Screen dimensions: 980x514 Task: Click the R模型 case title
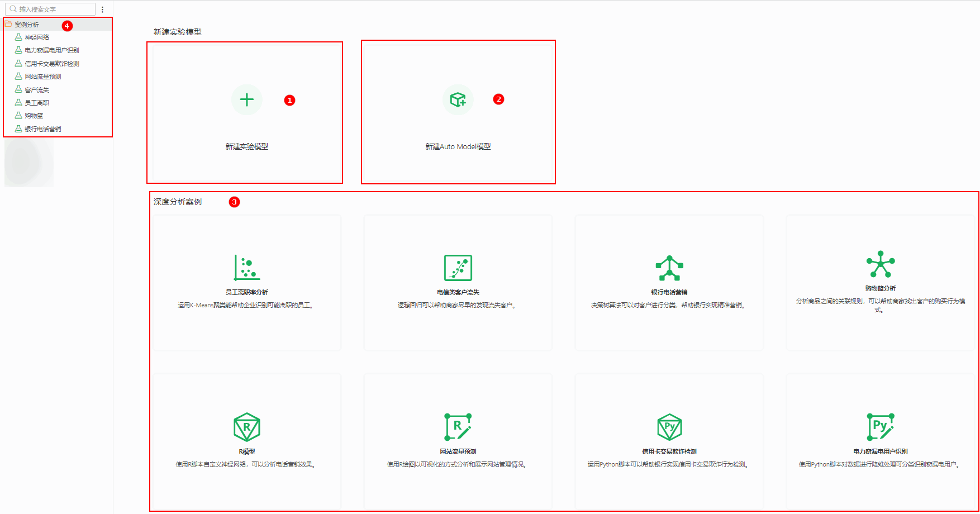point(247,451)
